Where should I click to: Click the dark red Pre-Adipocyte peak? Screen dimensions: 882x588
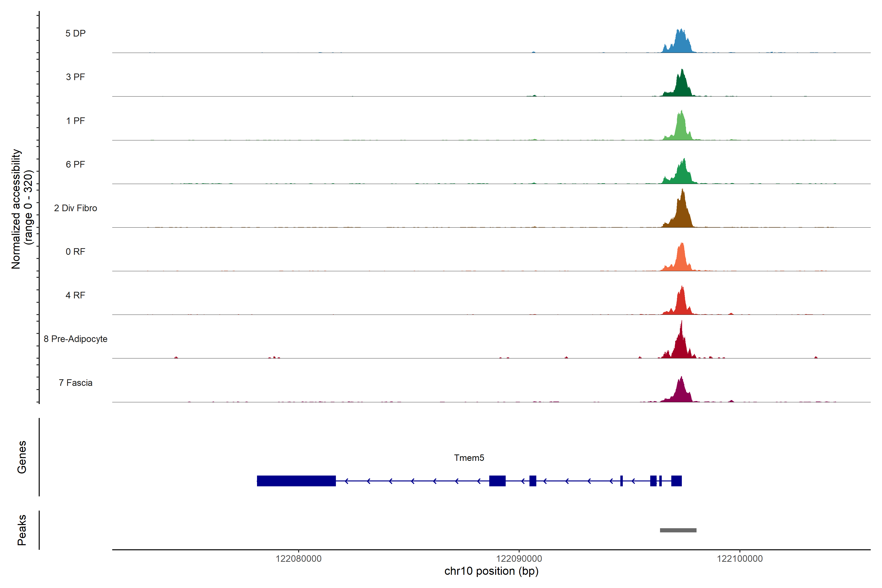pyautogui.click(x=681, y=347)
